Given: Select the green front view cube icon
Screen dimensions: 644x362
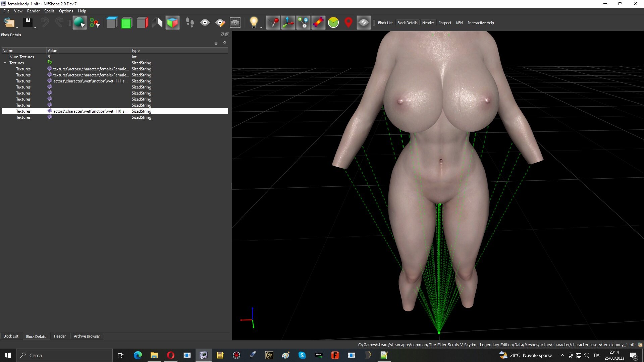Looking at the screenshot, I should click(126, 23).
